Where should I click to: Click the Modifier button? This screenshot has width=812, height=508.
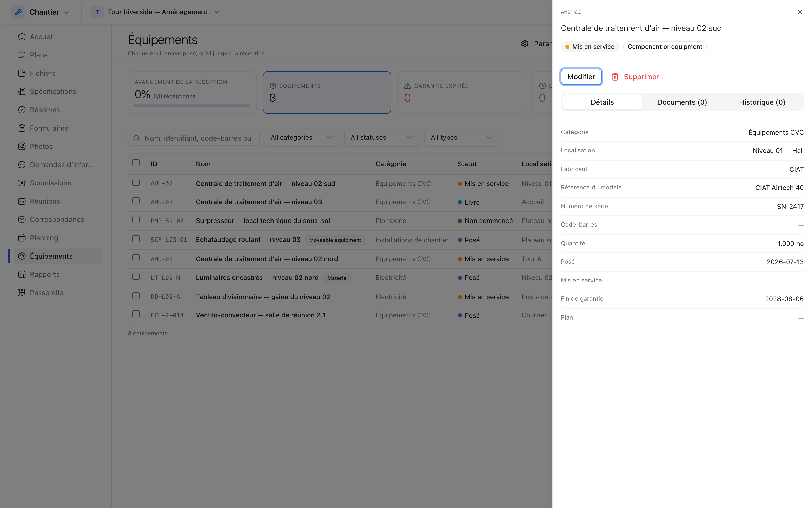click(581, 77)
